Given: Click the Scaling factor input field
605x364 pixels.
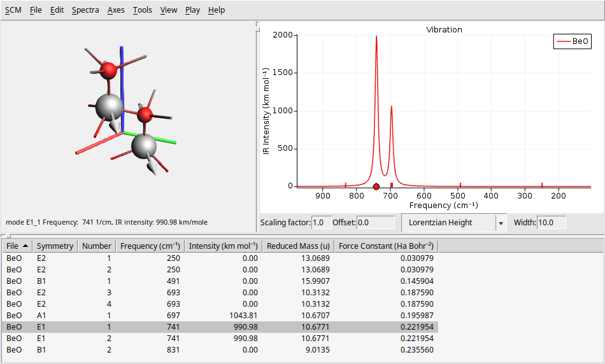Looking at the screenshot, I should [321, 223].
